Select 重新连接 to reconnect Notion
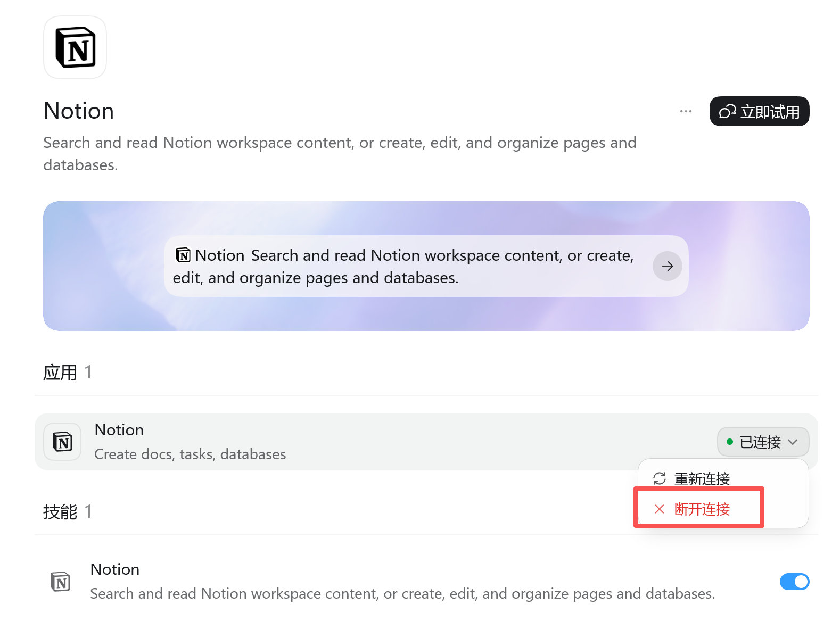840x629 pixels. click(723, 478)
